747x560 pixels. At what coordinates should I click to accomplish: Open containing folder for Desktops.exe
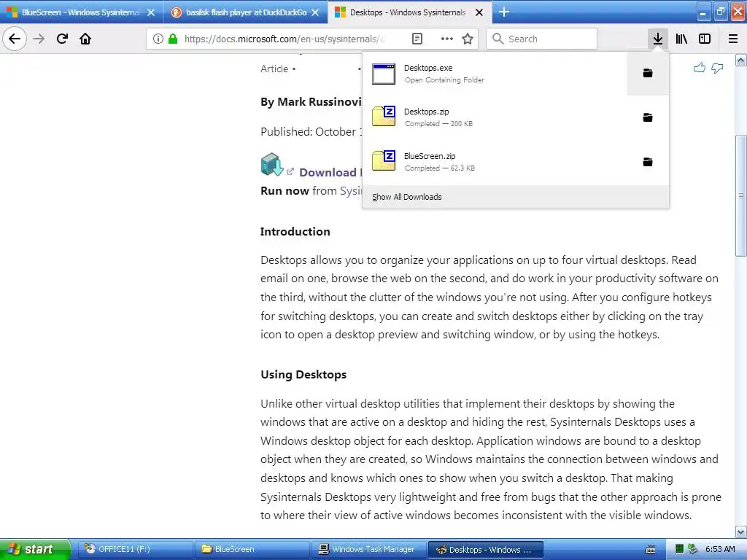click(x=648, y=74)
